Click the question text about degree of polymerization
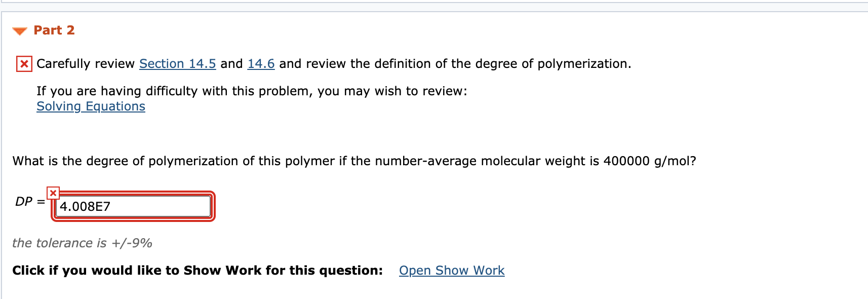Screen dimensions: 868x299 354,161
